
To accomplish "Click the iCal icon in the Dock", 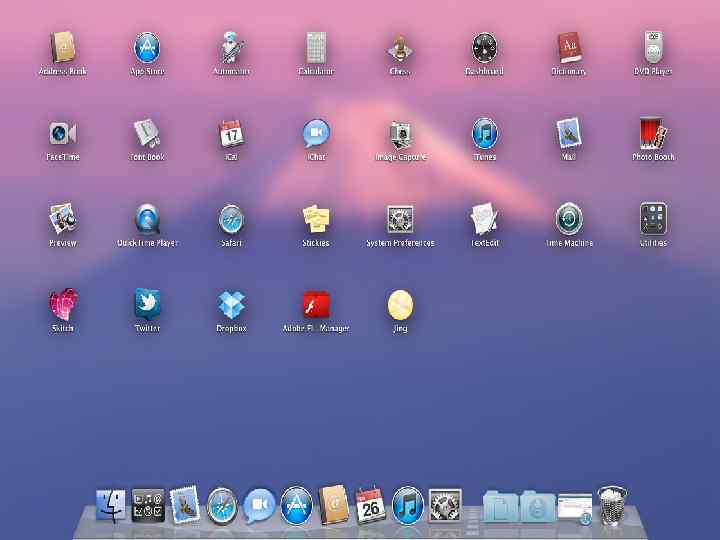I will coord(371,506).
